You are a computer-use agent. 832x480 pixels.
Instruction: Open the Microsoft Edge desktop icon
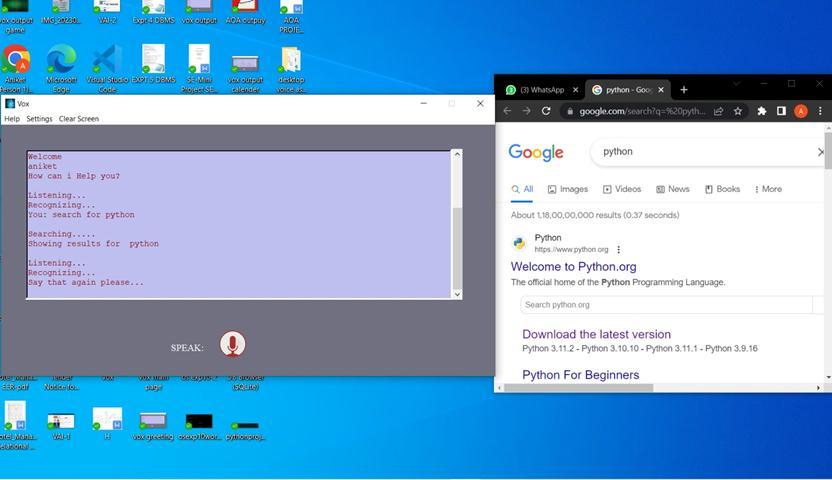coord(61,69)
